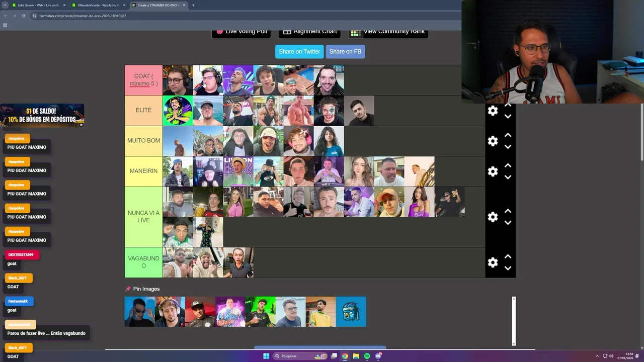
Task: Go forward in browser history
Action: [14, 16]
